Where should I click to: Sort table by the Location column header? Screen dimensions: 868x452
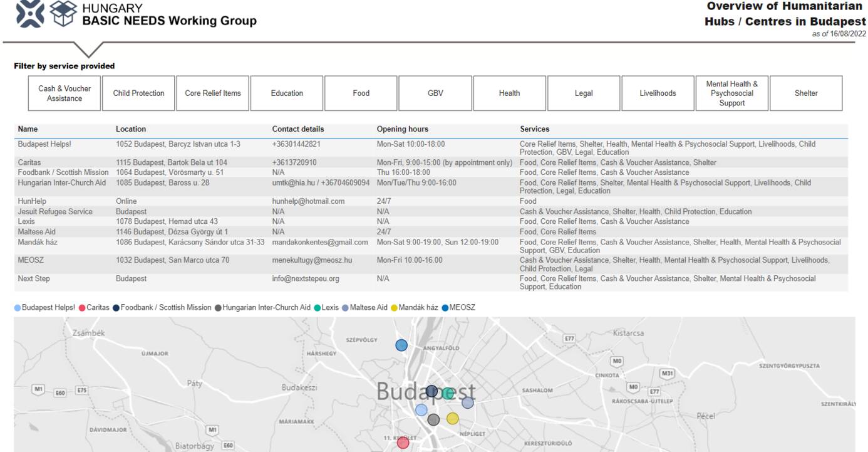[x=131, y=129]
